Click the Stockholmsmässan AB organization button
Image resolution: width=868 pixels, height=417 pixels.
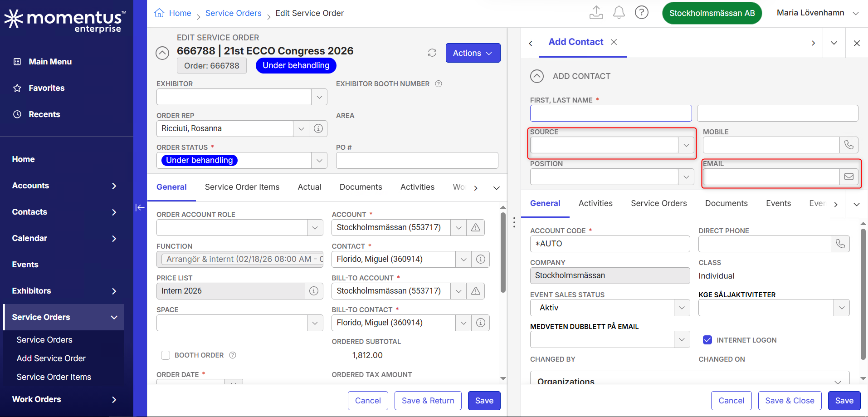(x=712, y=13)
